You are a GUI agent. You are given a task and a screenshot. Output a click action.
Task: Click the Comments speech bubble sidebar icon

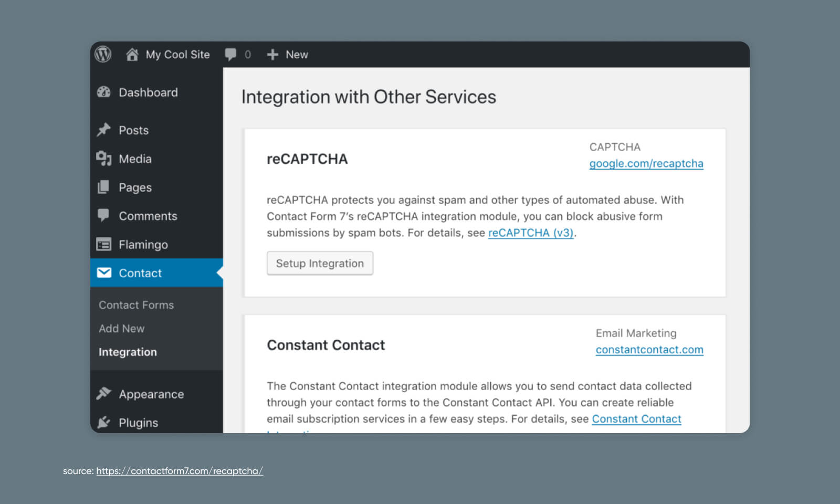pyautogui.click(x=103, y=215)
